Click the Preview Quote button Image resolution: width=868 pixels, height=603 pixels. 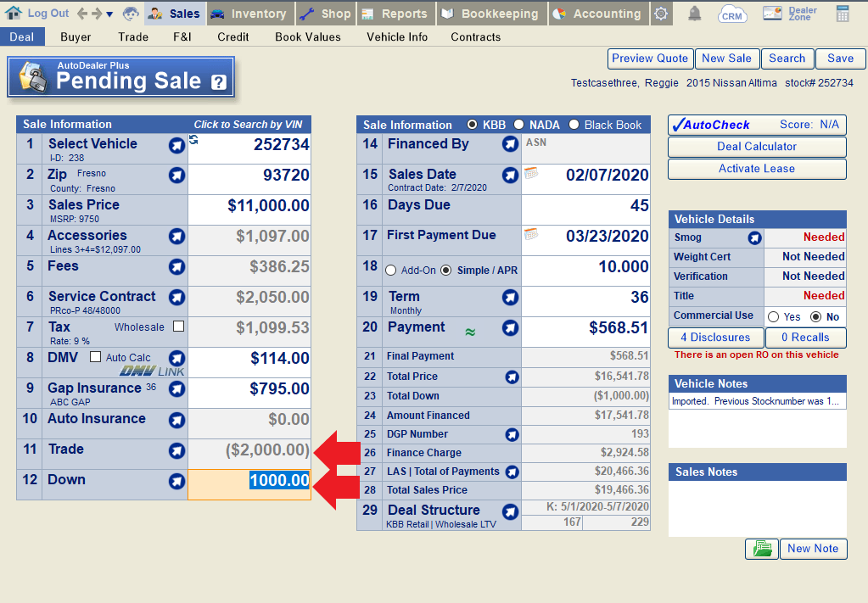tap(650, 59)
